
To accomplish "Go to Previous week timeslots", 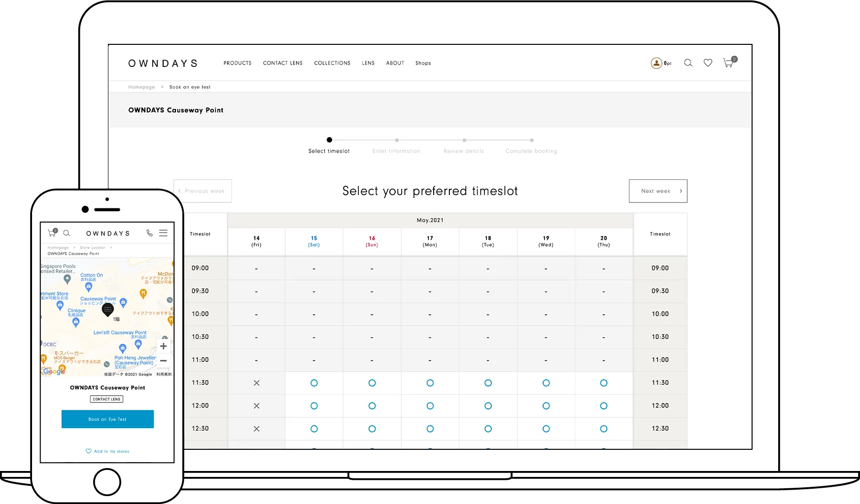I will pos(203,191).
